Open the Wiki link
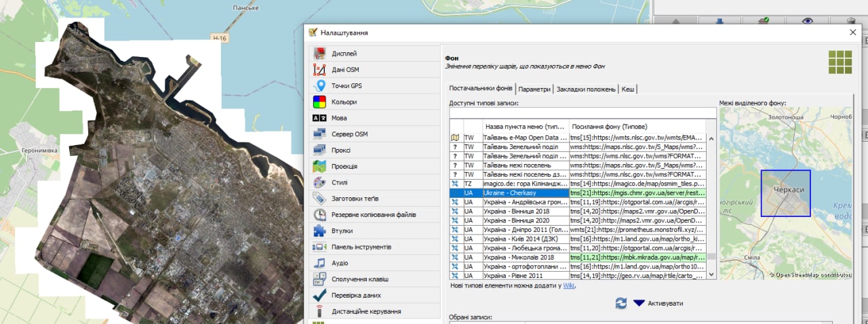Viewport: 868px width, 324px height. 569,285
